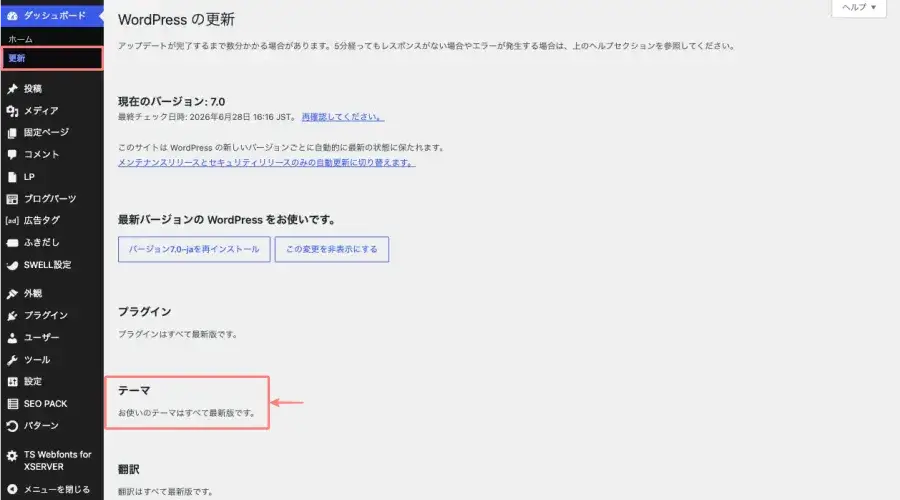
Task: Click the document icon beside LP
Action: [x=12, y=177]
